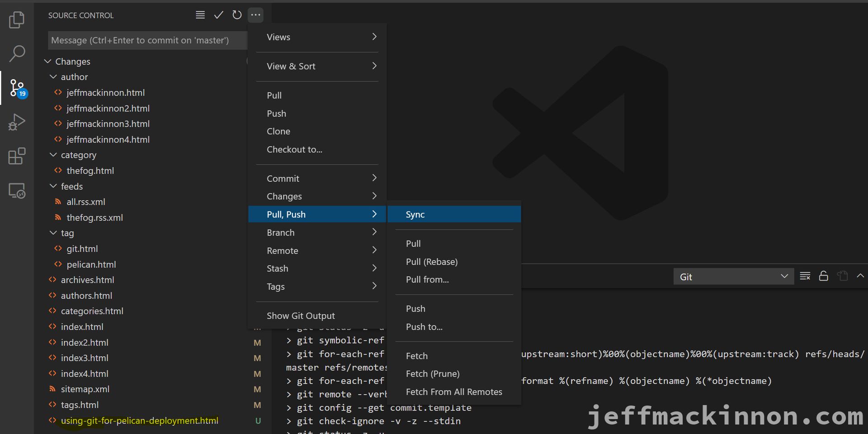Click Show Git Output

[x=301, y=316]
